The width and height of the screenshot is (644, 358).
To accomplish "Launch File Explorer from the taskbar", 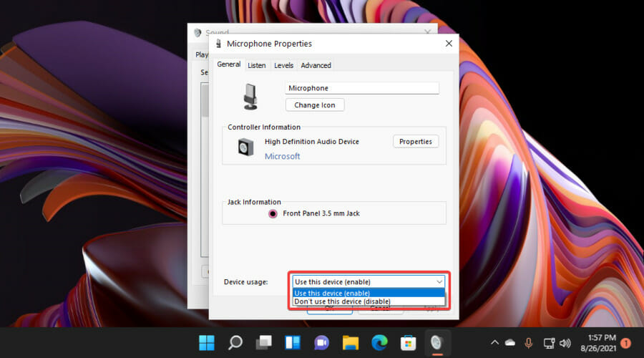I will point(350,342).
